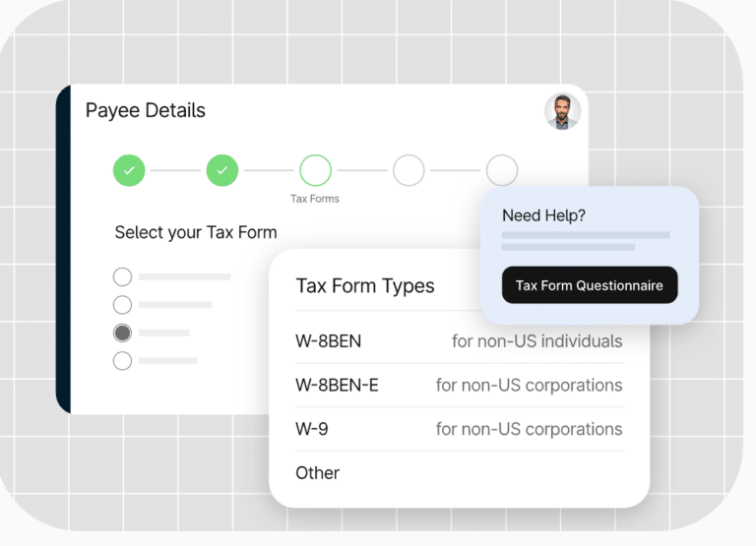Click the selected third radio button

[x=122, y=333]
